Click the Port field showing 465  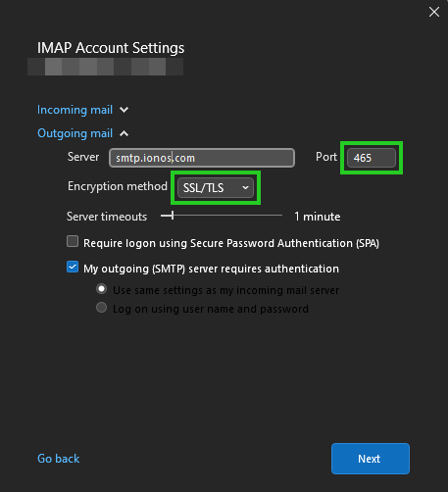[x=372, y=158]
